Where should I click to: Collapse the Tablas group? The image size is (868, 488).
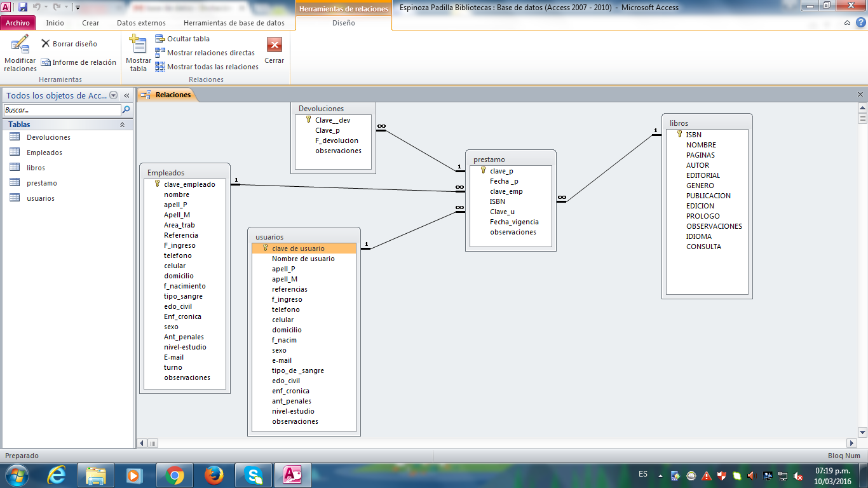[122, 125]
